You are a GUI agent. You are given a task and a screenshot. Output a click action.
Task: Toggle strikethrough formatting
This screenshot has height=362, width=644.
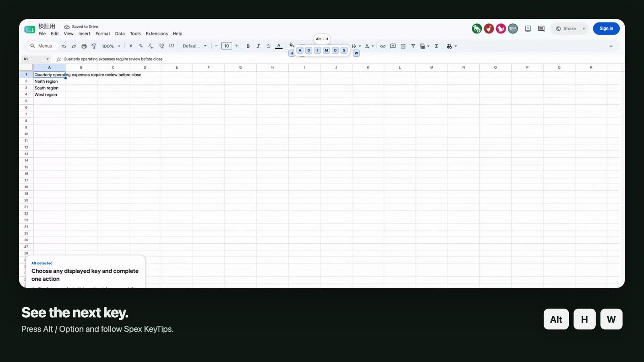point(268,46)
